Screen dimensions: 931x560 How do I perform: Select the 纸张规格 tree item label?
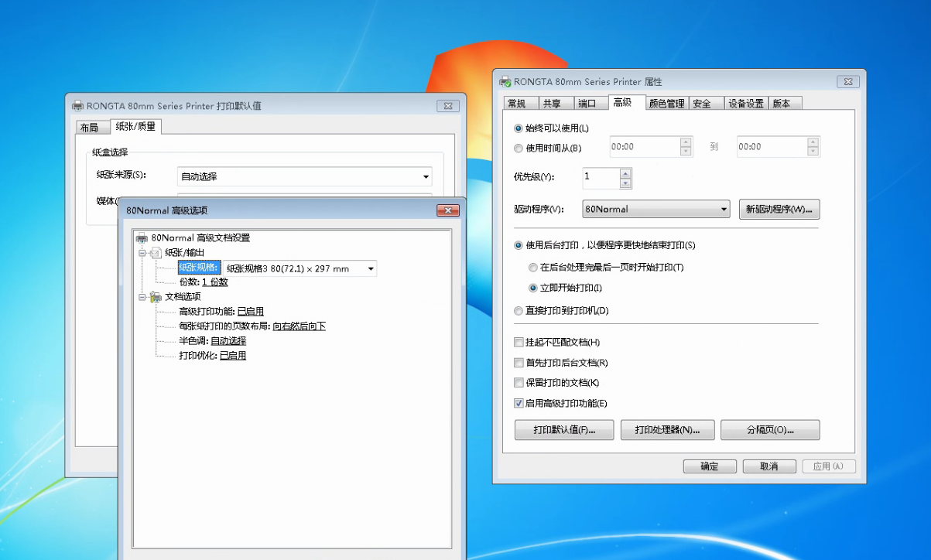(199, 268)
